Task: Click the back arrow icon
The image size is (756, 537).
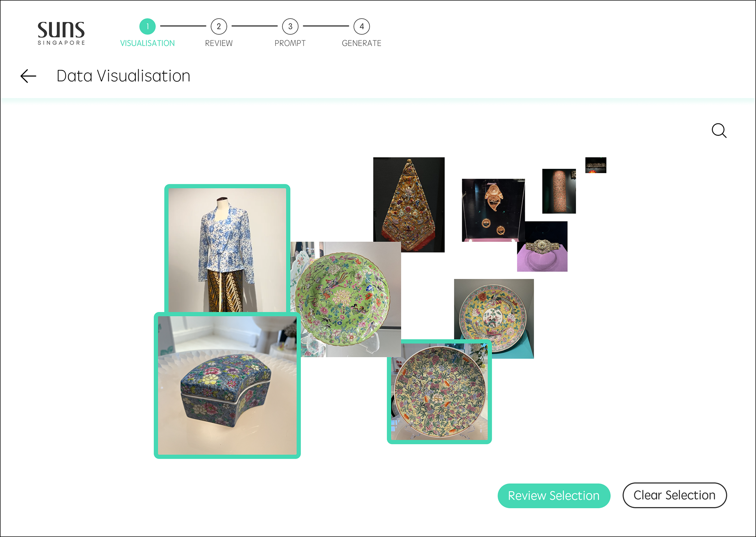Action: (28, 76)
